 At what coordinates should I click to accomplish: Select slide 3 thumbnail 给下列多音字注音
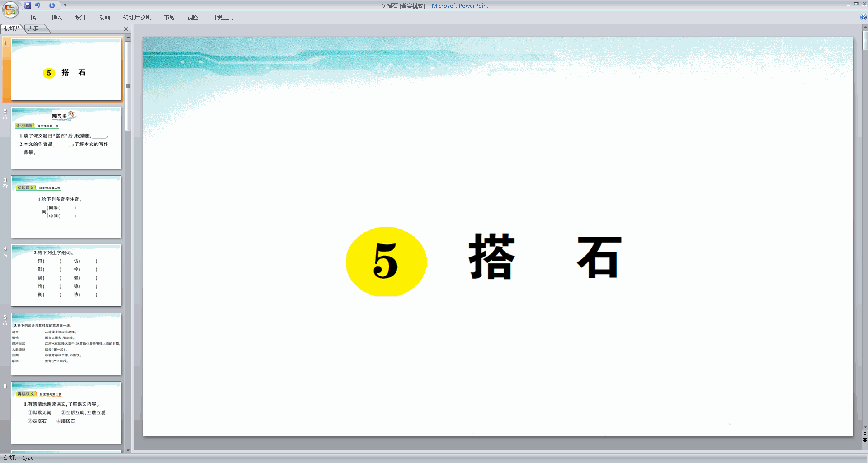pyautogui.click(x=66, y=207)
